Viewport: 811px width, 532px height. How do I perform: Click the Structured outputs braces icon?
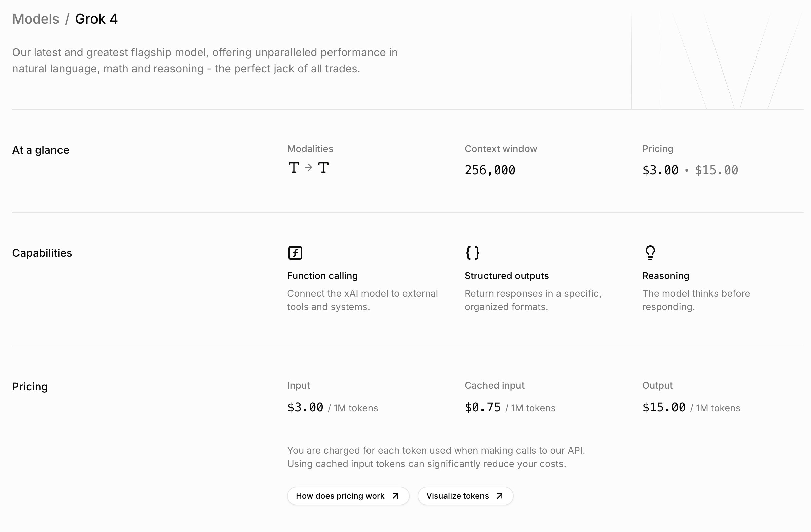point(472,253)
